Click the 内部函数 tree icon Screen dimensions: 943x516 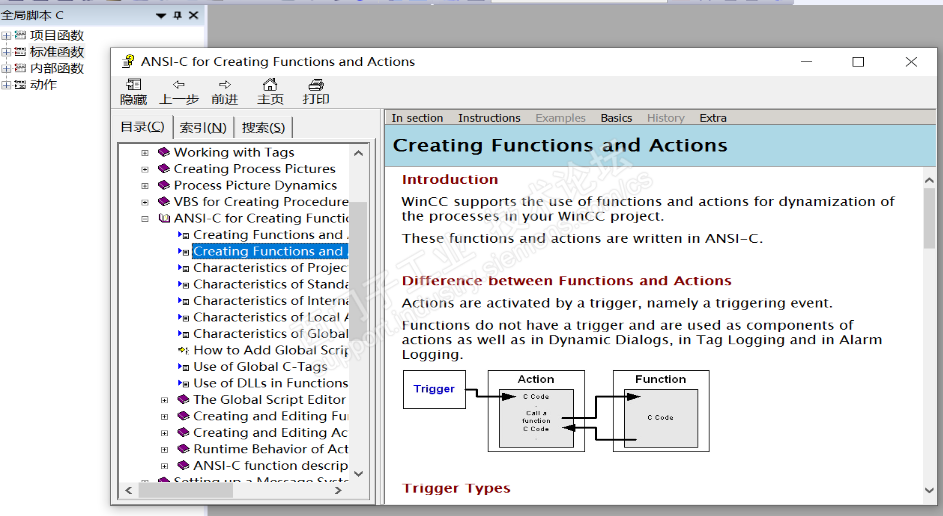(20, 68)
